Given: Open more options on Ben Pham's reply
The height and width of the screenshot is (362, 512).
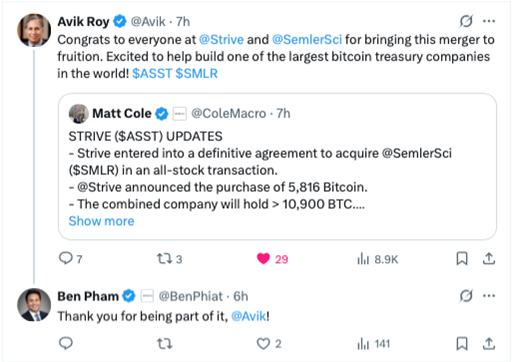Looking at the screenshot, I should point(489,296).
